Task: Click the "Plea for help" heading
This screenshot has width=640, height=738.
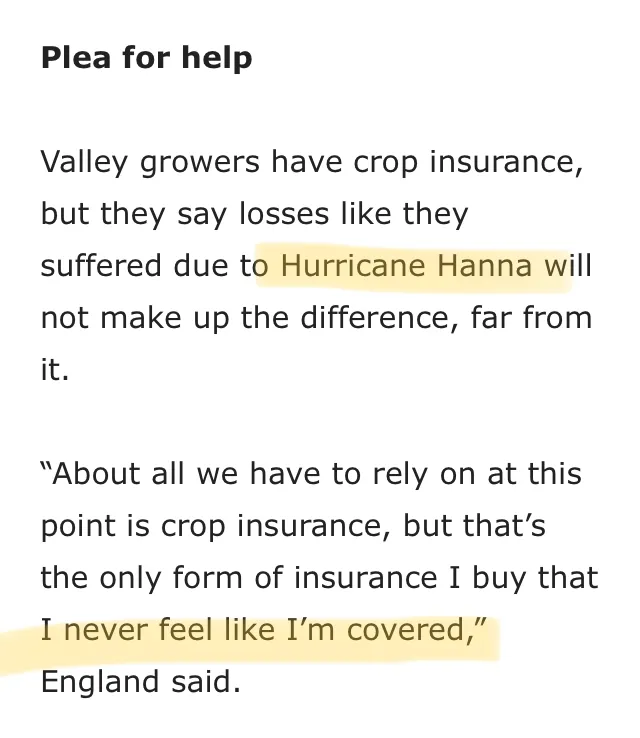Action: click(x=146, y=58)
